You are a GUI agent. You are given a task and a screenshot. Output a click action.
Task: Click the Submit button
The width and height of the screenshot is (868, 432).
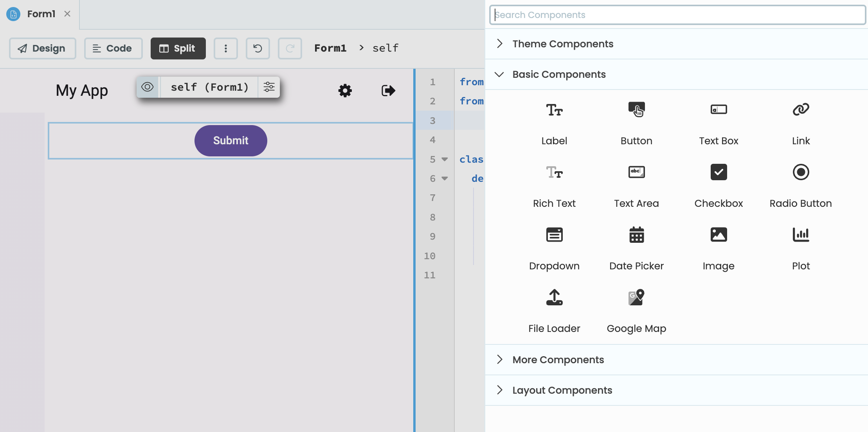coord(231,140)
